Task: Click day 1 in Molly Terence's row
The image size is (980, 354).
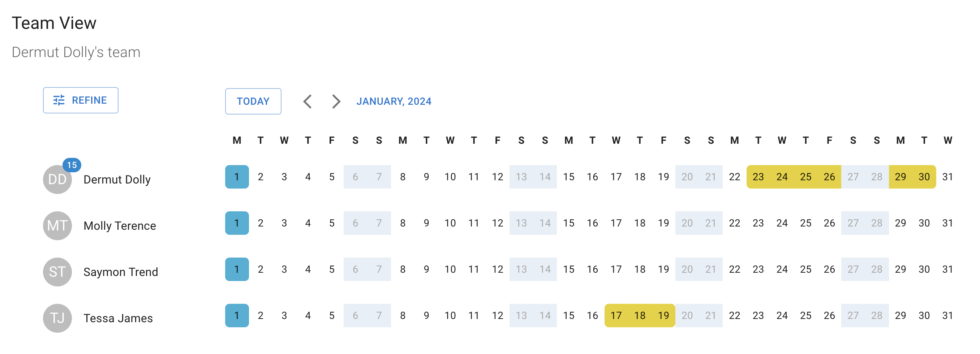Action: (x=237, y=223)
